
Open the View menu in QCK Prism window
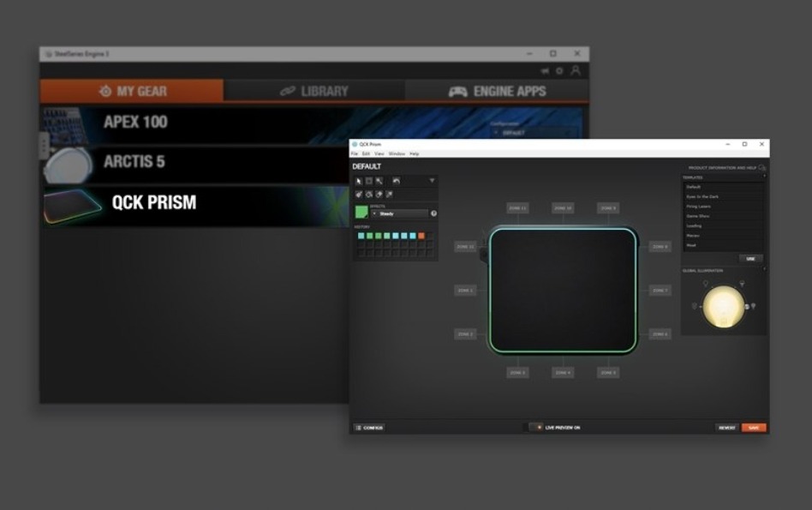click(379, 154)
